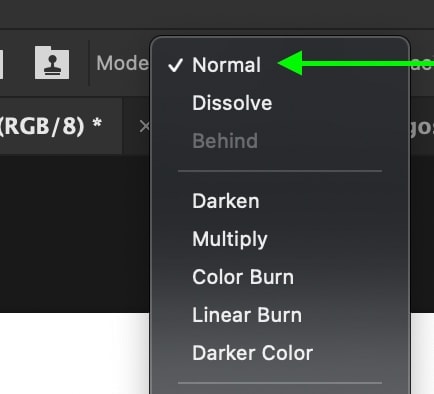Select the Normal blend mode
The image size is (434, 394).
pyautogui.click(x=227, y=65)
